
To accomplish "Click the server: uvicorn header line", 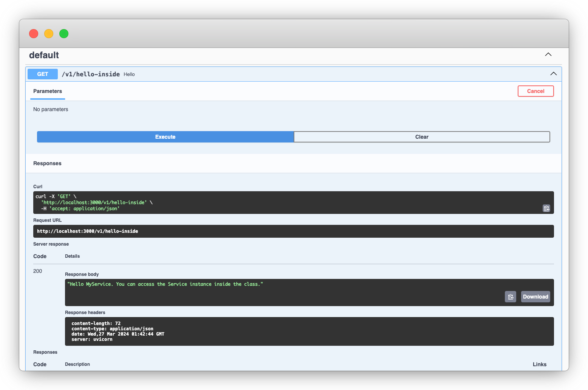I will [92, 339].
